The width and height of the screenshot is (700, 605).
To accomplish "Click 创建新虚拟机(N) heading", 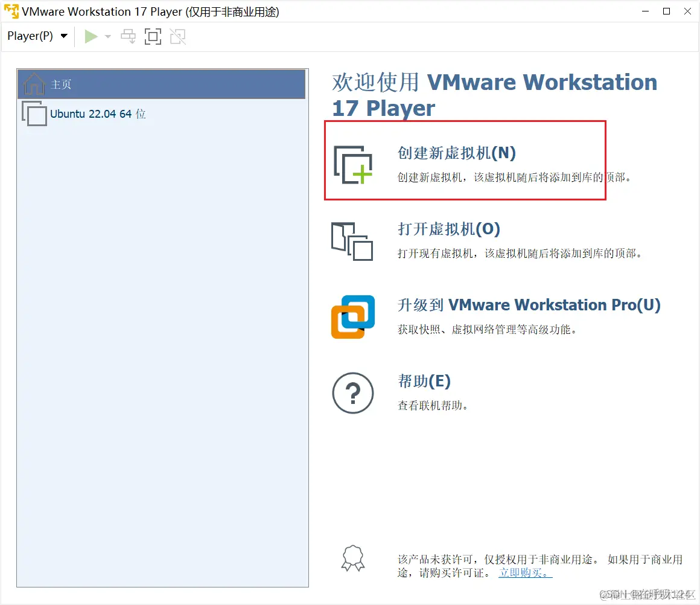I will point(457,153).
